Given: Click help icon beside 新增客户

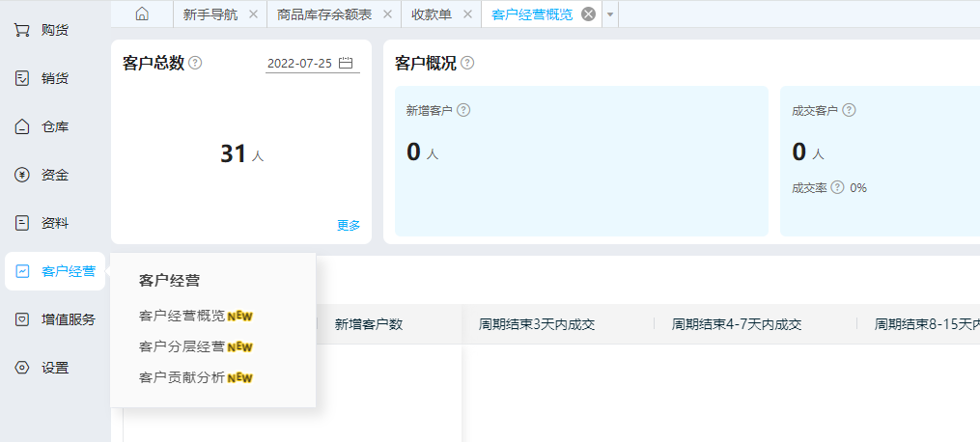Looking at the screenshot, I should tap(463, 110).
